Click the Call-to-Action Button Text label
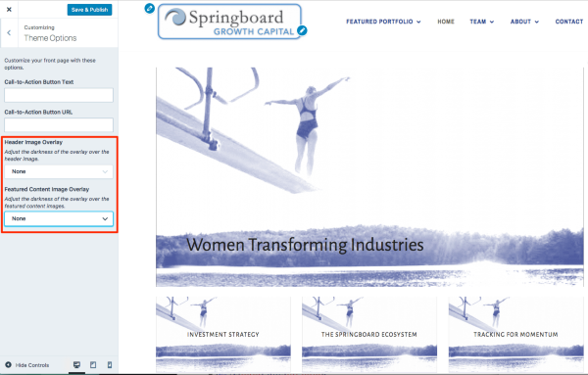Viewport: 588px width, 375px height. [39, 82]
